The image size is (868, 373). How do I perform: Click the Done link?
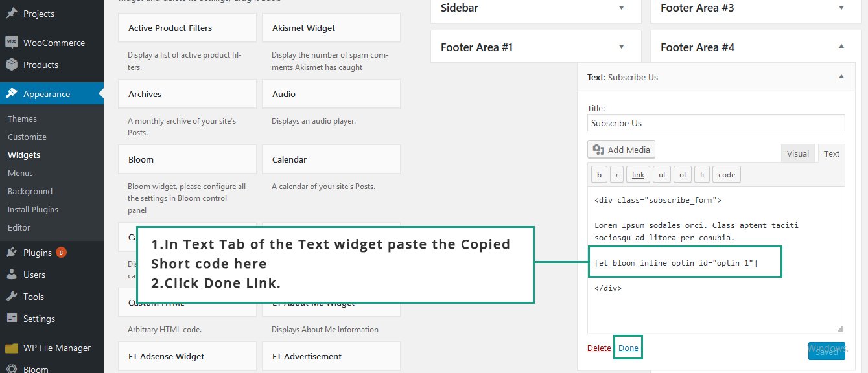[628, 348]
